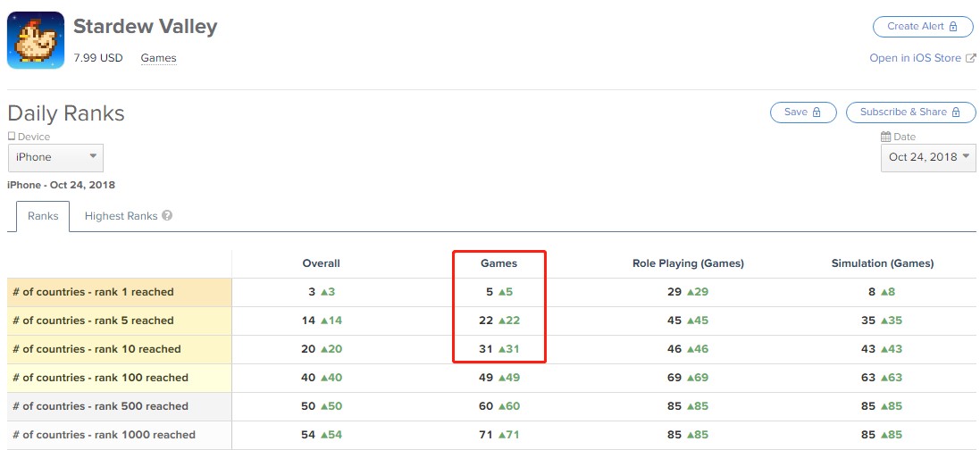Click the device icon next to Device label
The image size is (980, 450).
pyautogui.click(x=12, y=137)
